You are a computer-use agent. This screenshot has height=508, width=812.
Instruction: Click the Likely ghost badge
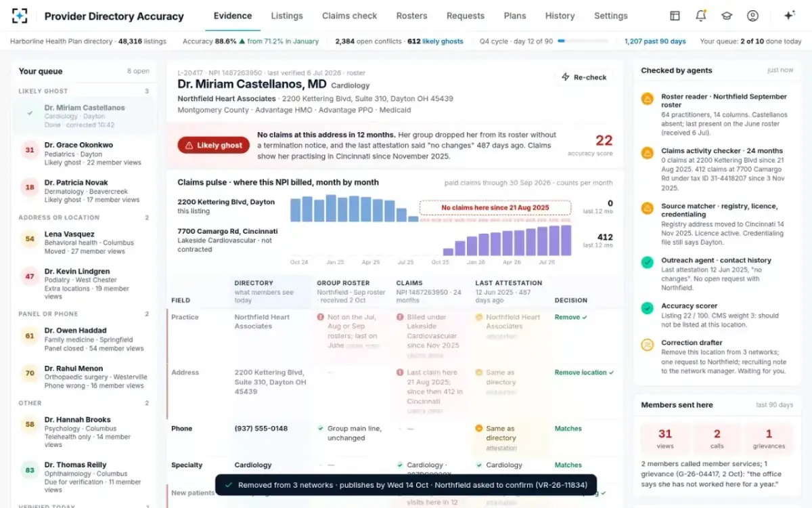click(x=214, y=146)
